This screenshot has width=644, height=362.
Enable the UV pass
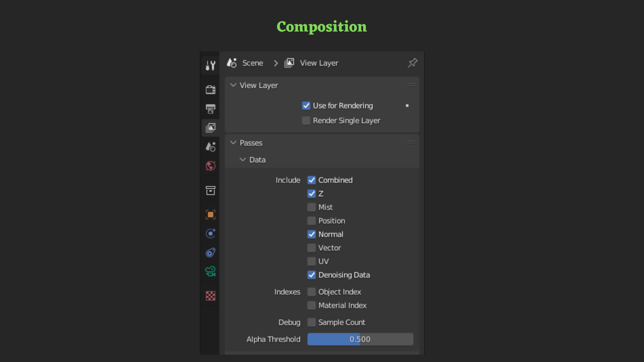312,261
